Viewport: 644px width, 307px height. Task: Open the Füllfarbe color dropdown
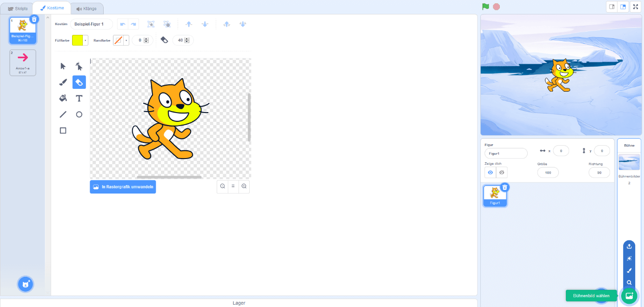pos(86,40)
